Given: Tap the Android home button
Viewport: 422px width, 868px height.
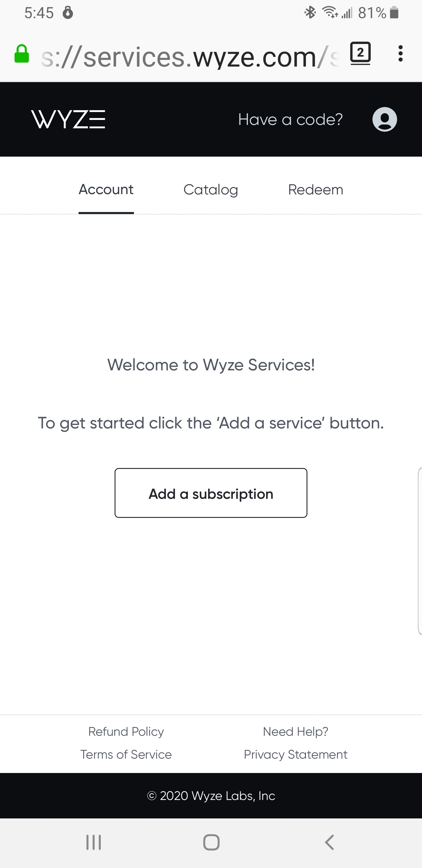Looking at the screenshot, I should pyautogui.click(x=211, y=842).
